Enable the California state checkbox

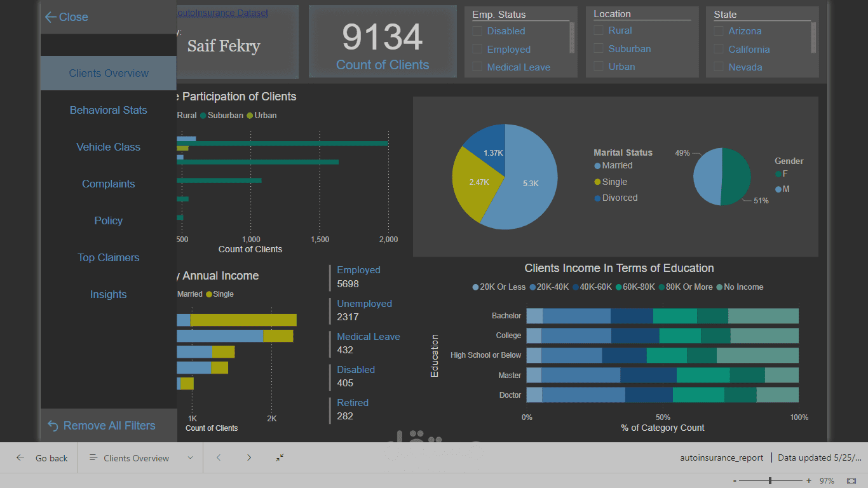[x=718, y=49]
